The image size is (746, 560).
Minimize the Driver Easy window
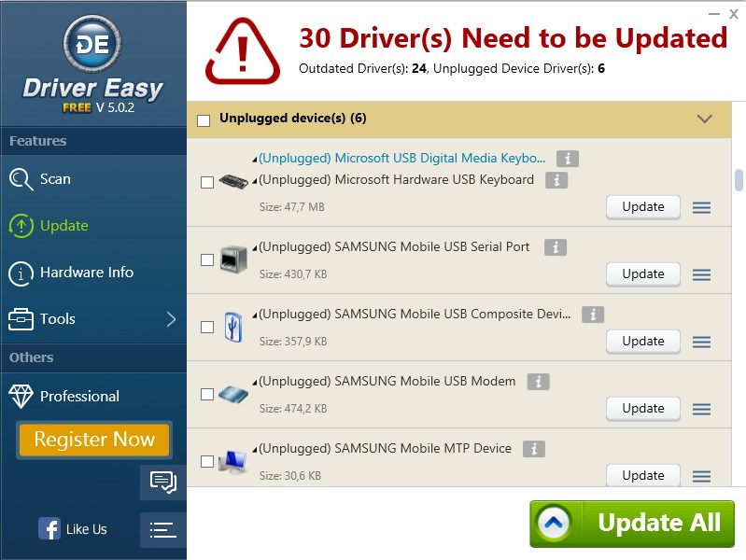coord(714,14)
